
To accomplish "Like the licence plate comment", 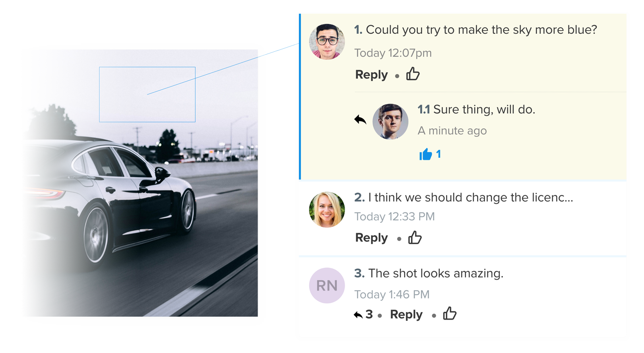I will (x=415, y=237).
